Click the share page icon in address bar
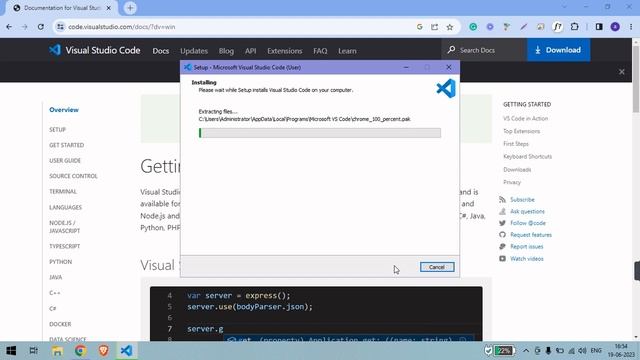The height and width of the screenshot is (360, 640). 434,27
